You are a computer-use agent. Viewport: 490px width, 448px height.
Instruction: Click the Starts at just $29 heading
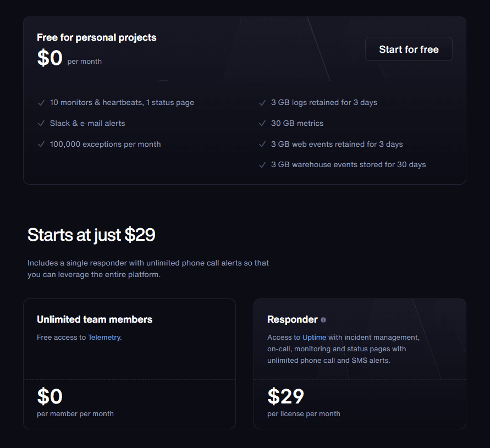(91, 235)
